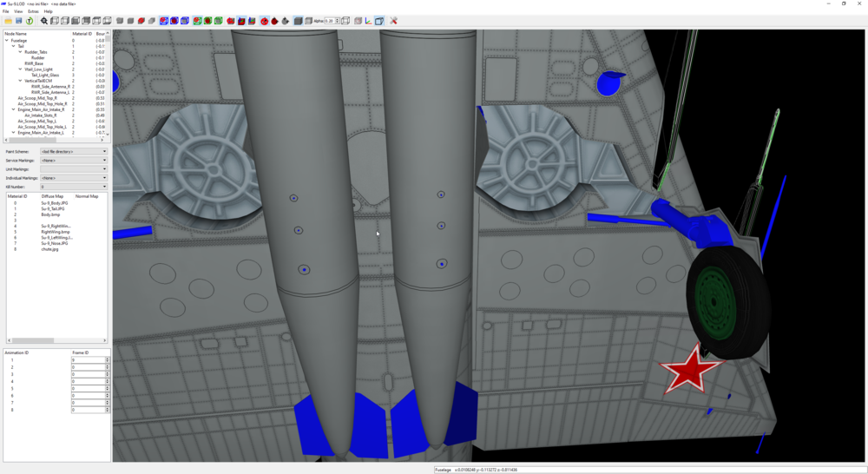
Task: Toggle the green box with red prohibited sign
Action: tap(196, 21)
